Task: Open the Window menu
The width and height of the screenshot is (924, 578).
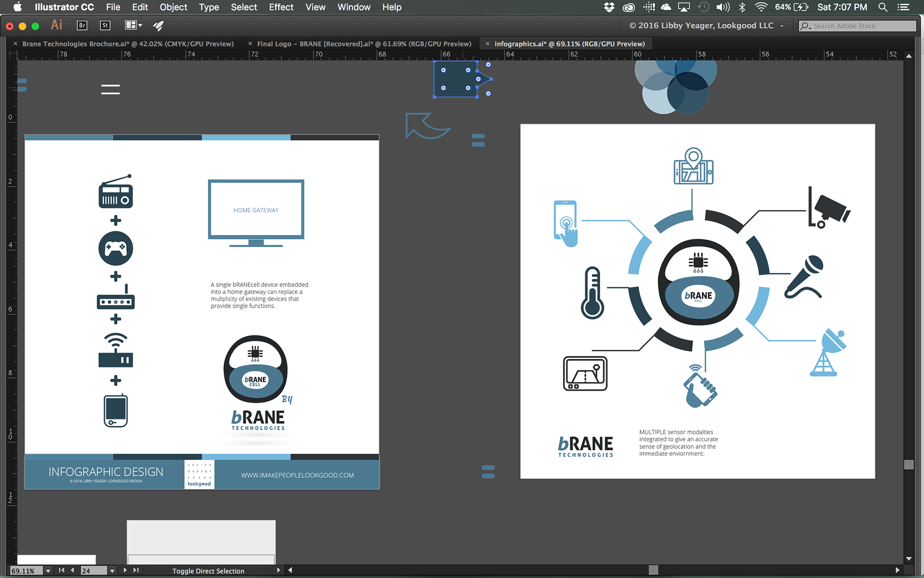Action: (x=354, y=7)
